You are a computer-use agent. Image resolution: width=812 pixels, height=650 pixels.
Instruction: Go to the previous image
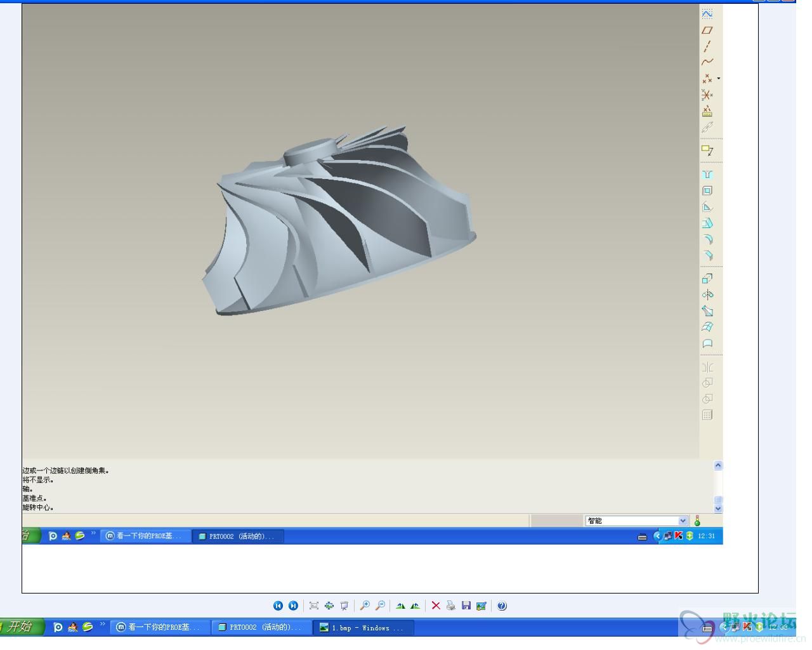(x=278, y=606)
